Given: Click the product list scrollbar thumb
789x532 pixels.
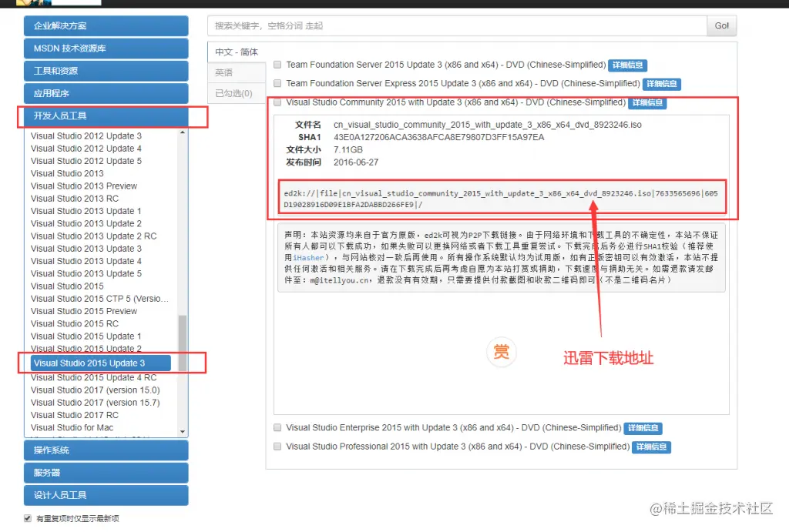Looking at the screenshot, I should 182,342.
